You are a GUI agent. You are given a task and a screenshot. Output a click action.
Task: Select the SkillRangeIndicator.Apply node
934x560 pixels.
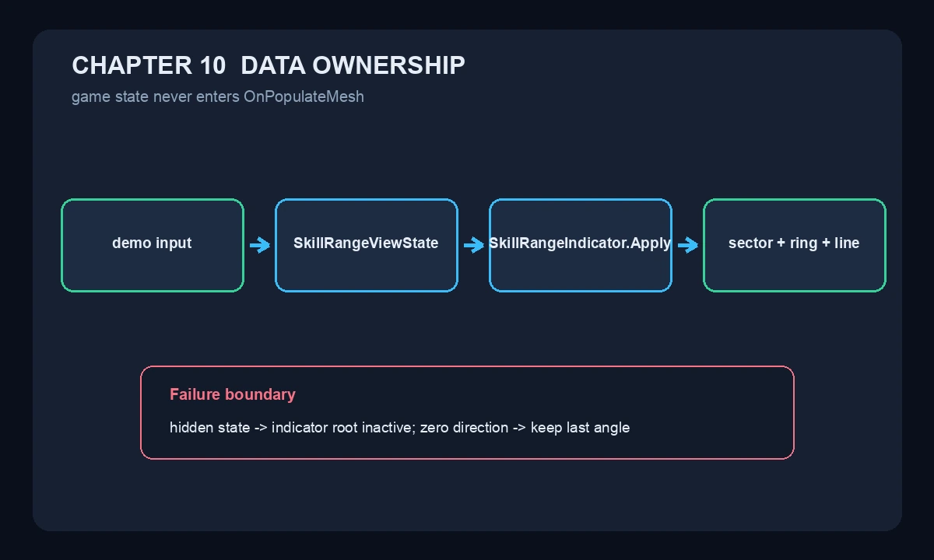pos(581,246)
